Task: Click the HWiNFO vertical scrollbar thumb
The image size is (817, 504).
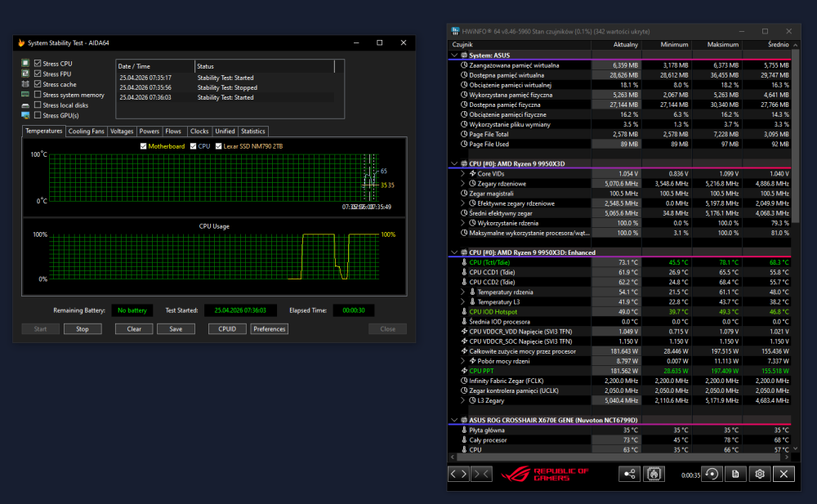Action: [795, 136]
